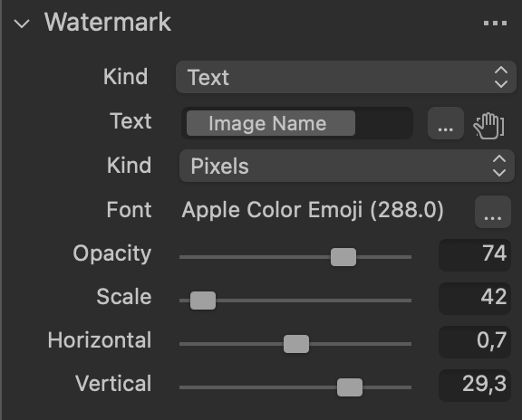Click the Opacity value field 74

474,255
